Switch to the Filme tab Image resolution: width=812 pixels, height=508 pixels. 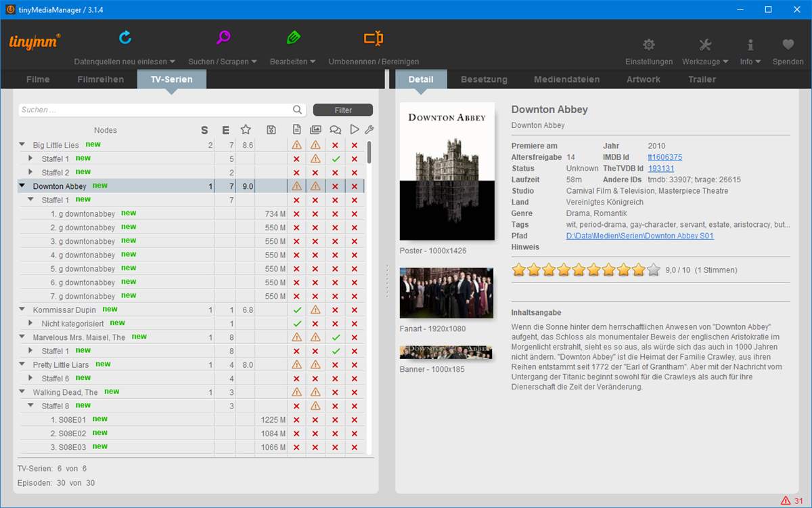click(x=38, y=79)
